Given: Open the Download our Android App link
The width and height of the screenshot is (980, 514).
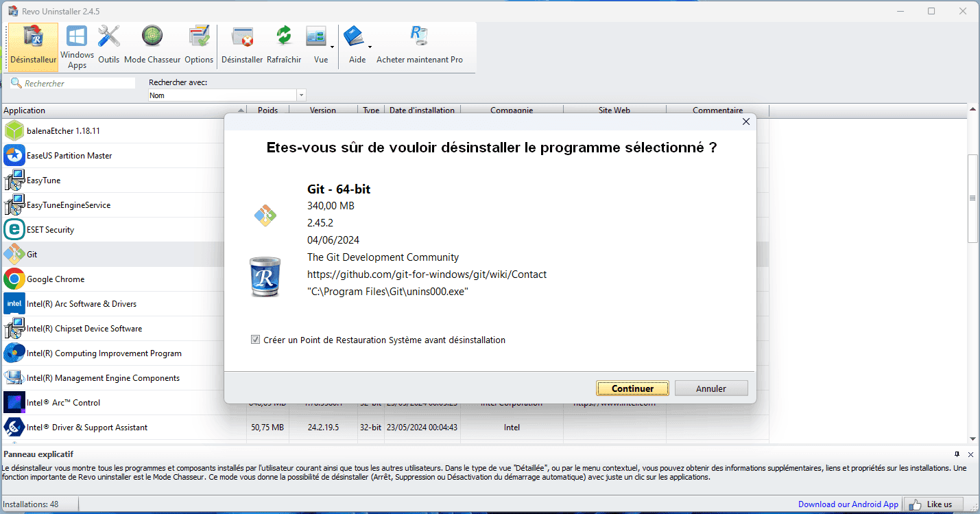Looking at the screenshot, I should point(848,504).
